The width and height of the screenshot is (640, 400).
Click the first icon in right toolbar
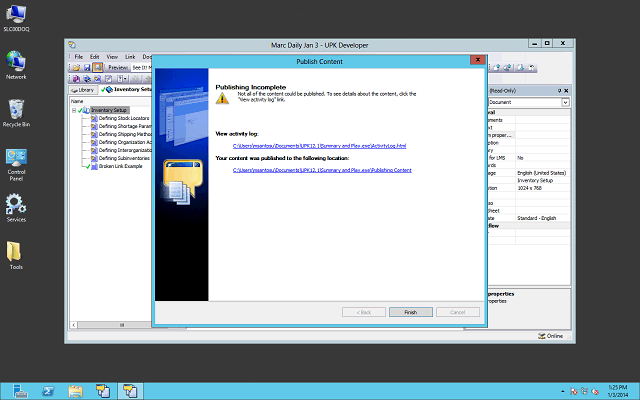click(496, 68)
